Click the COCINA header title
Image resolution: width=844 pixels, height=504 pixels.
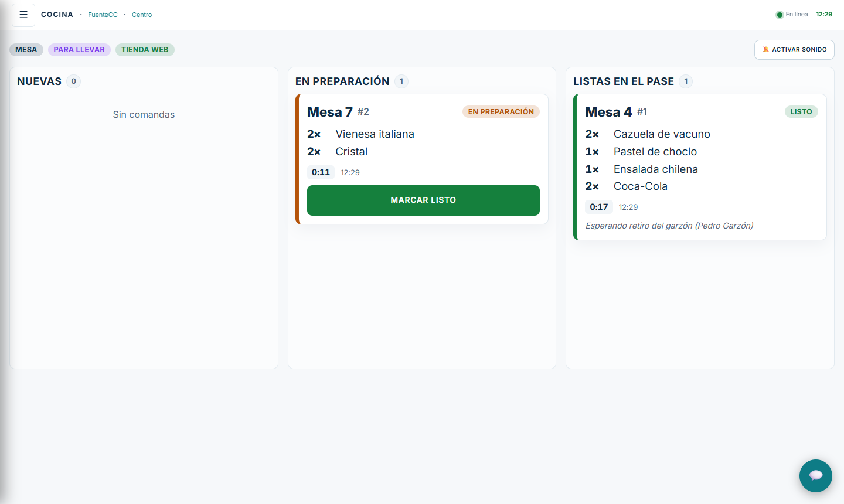click(57, 15)
